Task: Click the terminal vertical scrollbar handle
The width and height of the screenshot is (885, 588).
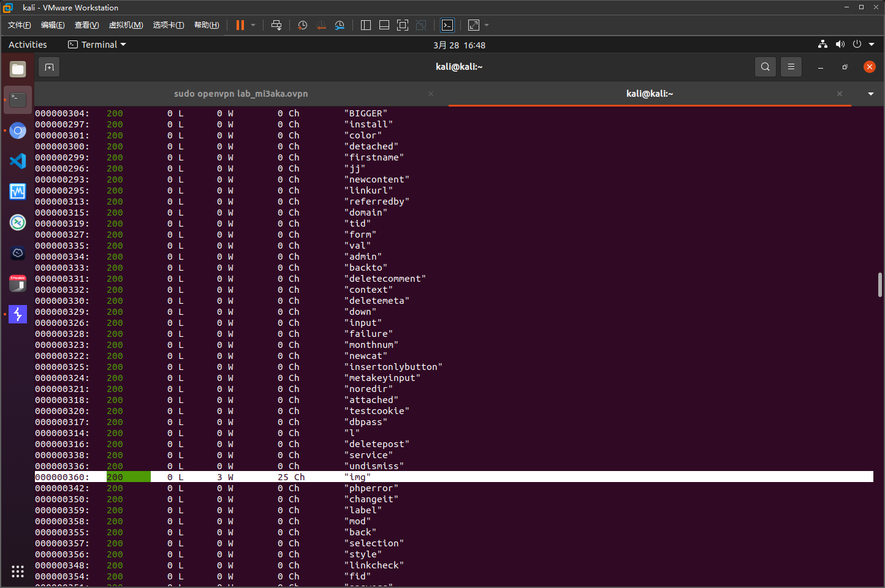Action: coord(879,285)
